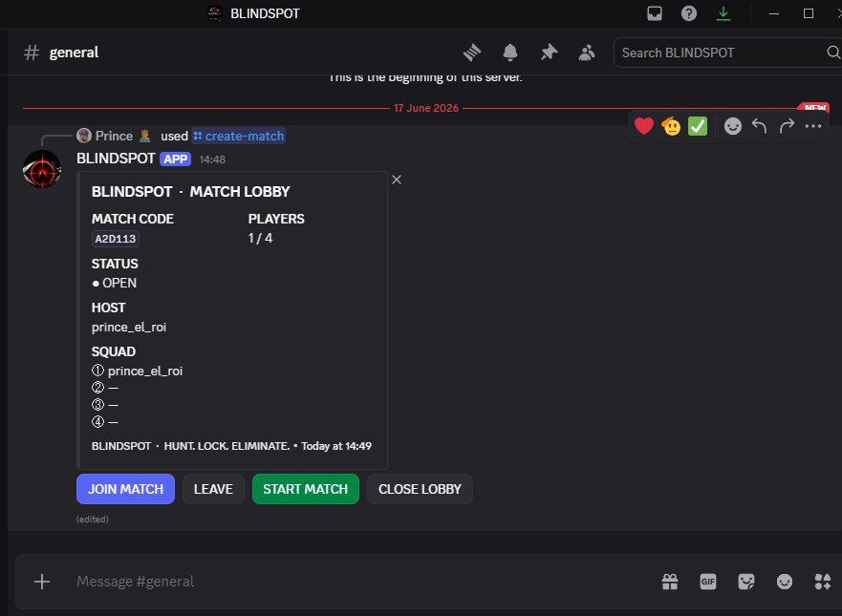
Task: Open the Apps launcher icon
Action: coord(823,582)
